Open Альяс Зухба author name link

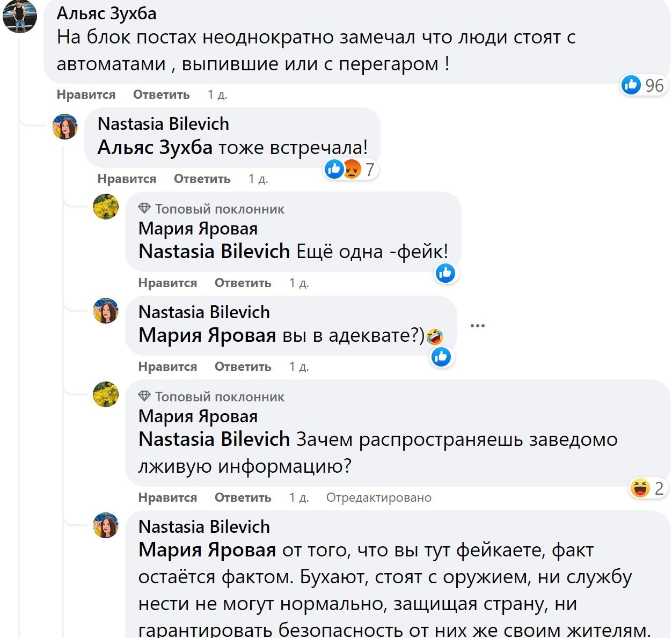coord(107,13)
